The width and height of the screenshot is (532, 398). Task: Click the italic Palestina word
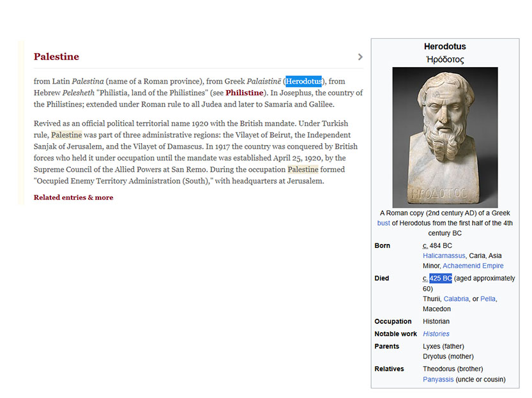click(87, 81)
